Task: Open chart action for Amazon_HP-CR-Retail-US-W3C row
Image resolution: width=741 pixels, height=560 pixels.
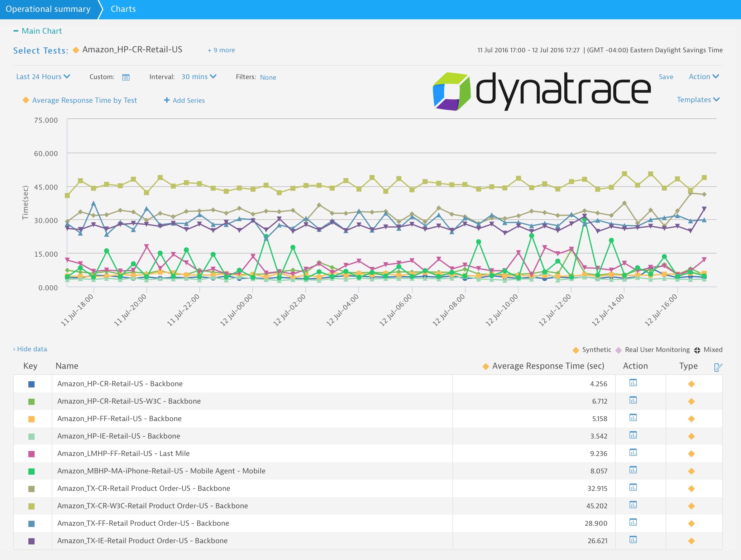Action: click(x=633, y=400)
